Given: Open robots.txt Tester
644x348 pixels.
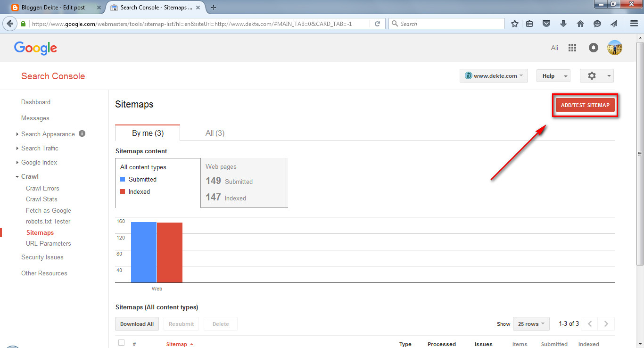Looking at the screenshot, I should click(48, 221).
